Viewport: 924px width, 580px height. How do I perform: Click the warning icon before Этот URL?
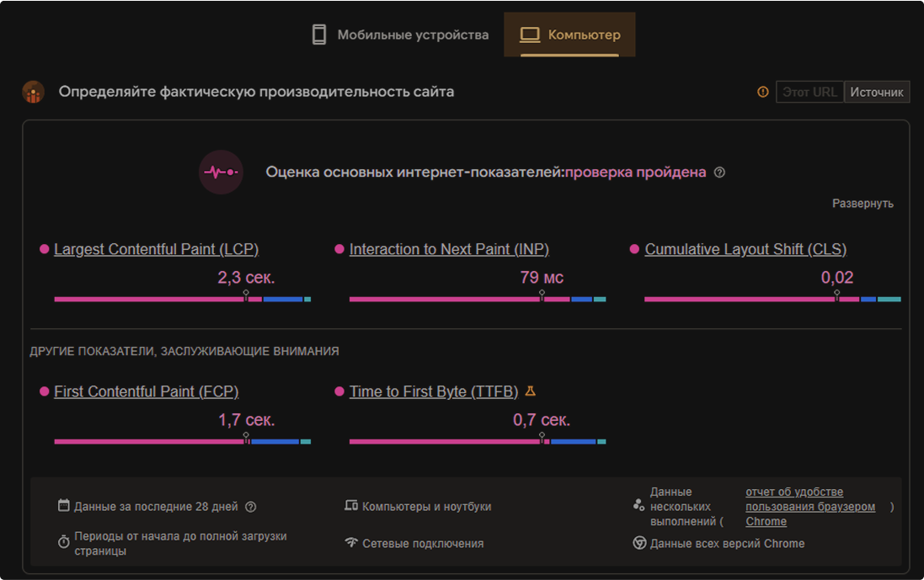764,92
